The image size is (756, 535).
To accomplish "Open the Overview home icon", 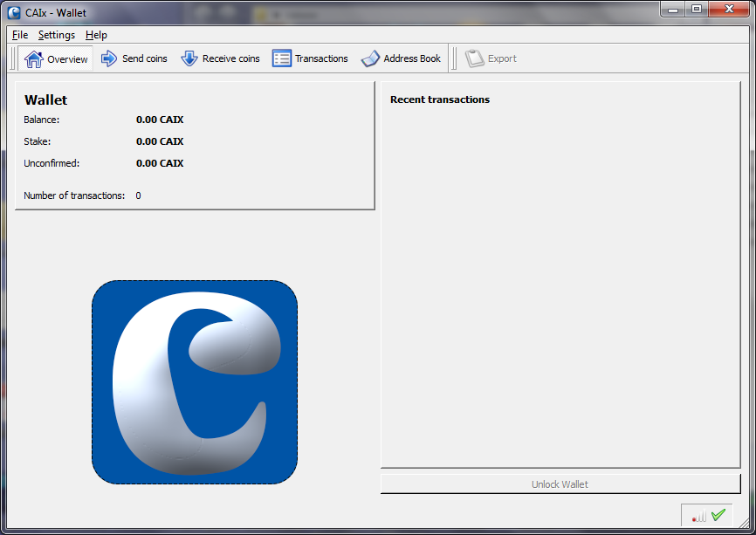I will tap(34, 58).
